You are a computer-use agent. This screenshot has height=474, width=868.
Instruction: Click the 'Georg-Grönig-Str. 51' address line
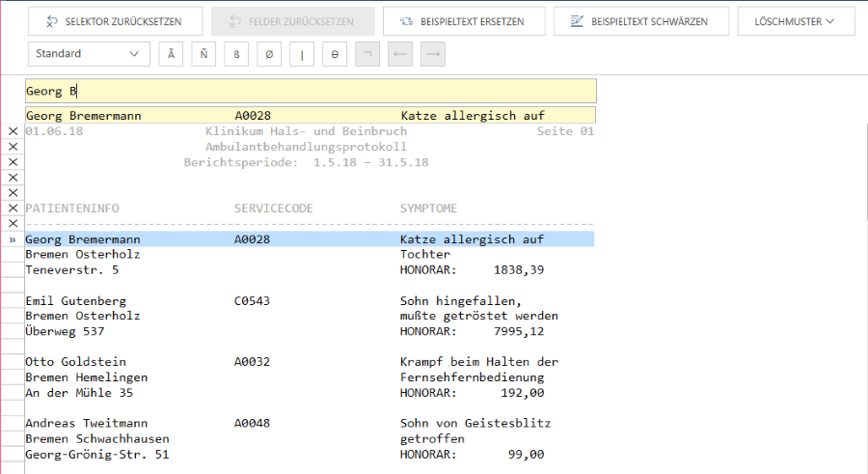click(97, 455)
